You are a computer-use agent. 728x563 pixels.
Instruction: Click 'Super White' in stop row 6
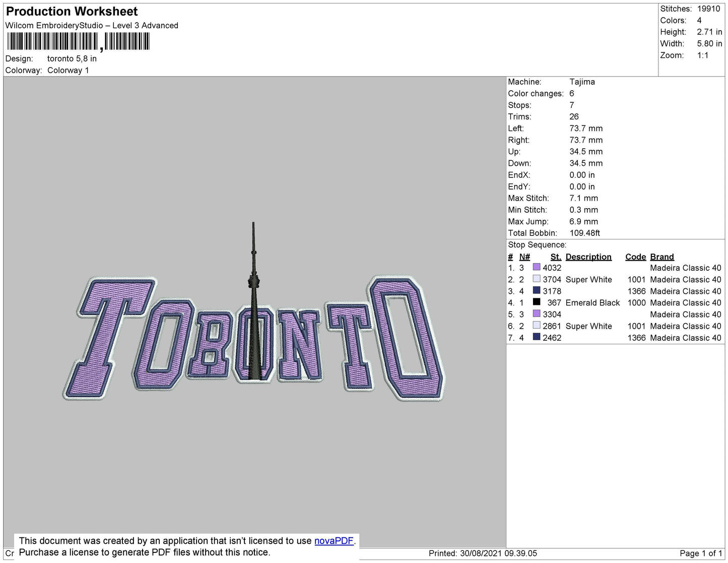click(x=588, y=326)
